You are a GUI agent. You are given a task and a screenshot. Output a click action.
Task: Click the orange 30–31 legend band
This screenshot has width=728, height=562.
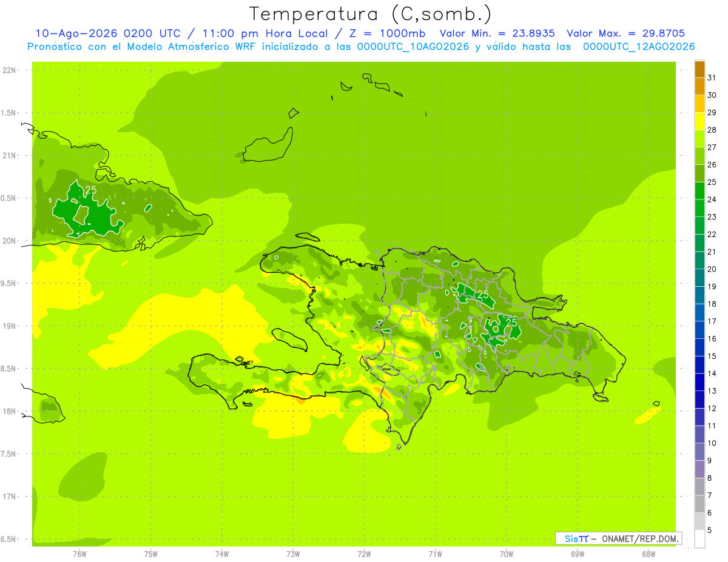point(699,87)
